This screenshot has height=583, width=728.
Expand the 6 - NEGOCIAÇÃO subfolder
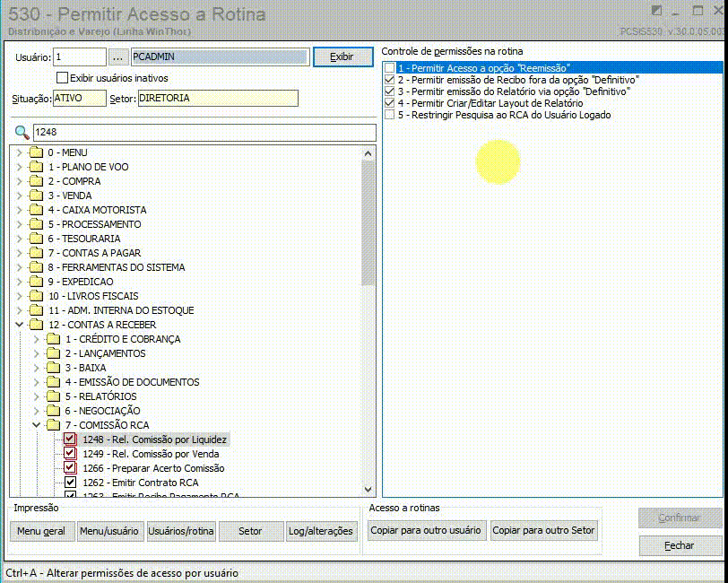click(36, 411)
